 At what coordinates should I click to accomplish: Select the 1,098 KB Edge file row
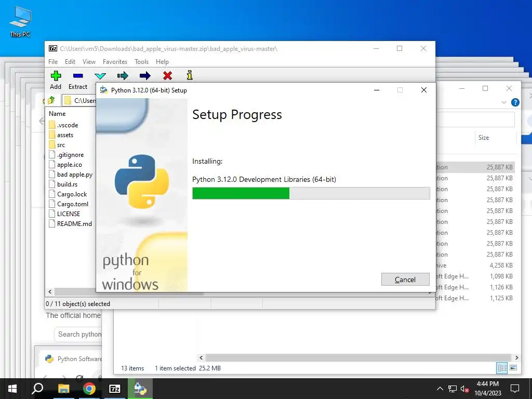click(x=475, y=276)
